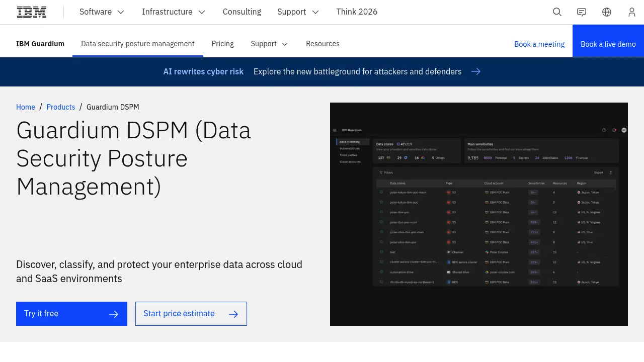Viewport: 644px width, 362px height.
Task: Expand the top Support menu next to Consulting
Action: coord(298,12)
